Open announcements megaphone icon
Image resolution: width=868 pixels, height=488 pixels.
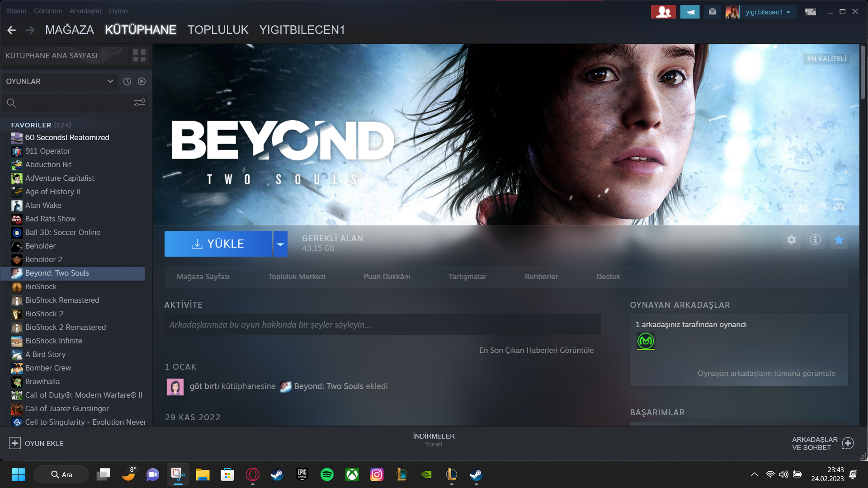(690, 12)
